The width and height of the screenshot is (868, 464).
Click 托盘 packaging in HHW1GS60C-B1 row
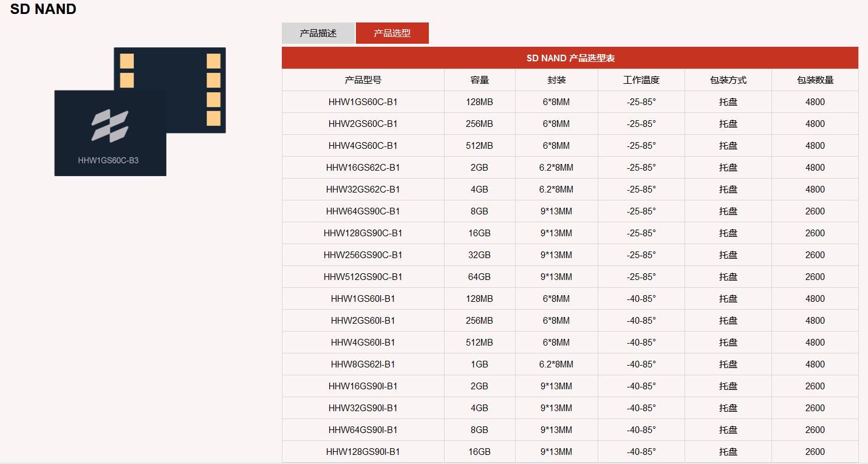coord(728,102)
